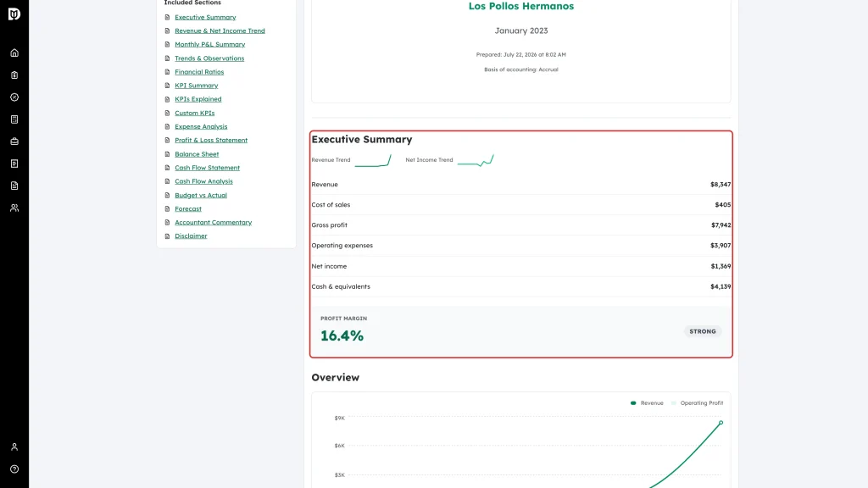
Task: Click the January 2023 report date
Action: coord(521,31)
